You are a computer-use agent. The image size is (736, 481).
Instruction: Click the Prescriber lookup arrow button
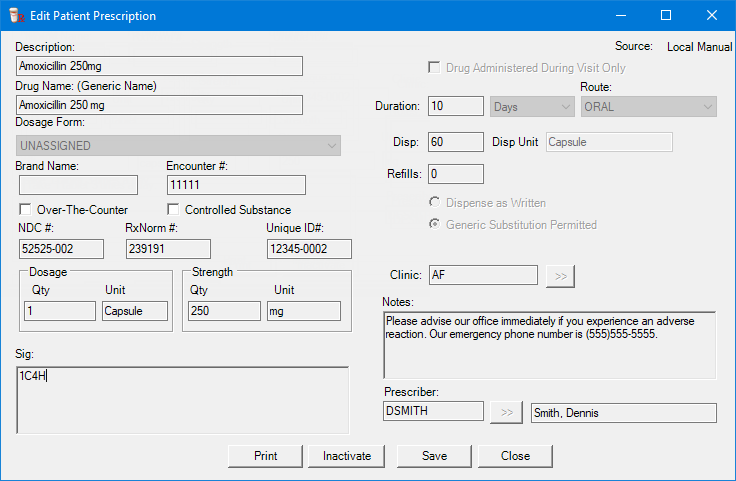(507, 412)
